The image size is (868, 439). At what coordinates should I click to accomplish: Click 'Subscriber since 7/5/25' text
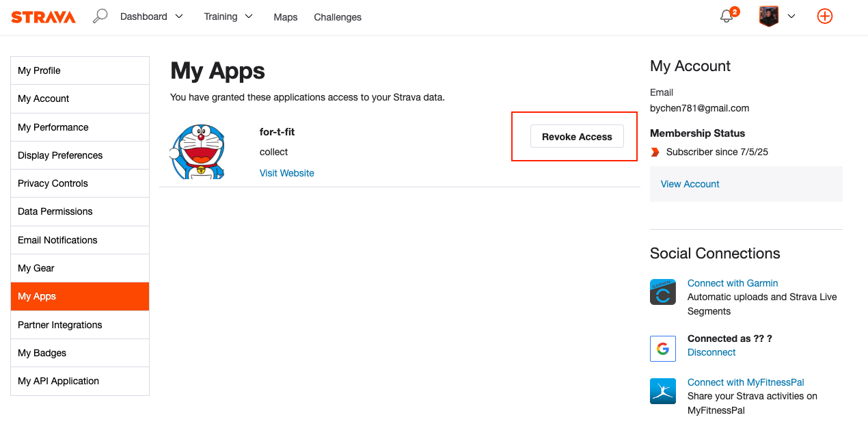[717, 152]
